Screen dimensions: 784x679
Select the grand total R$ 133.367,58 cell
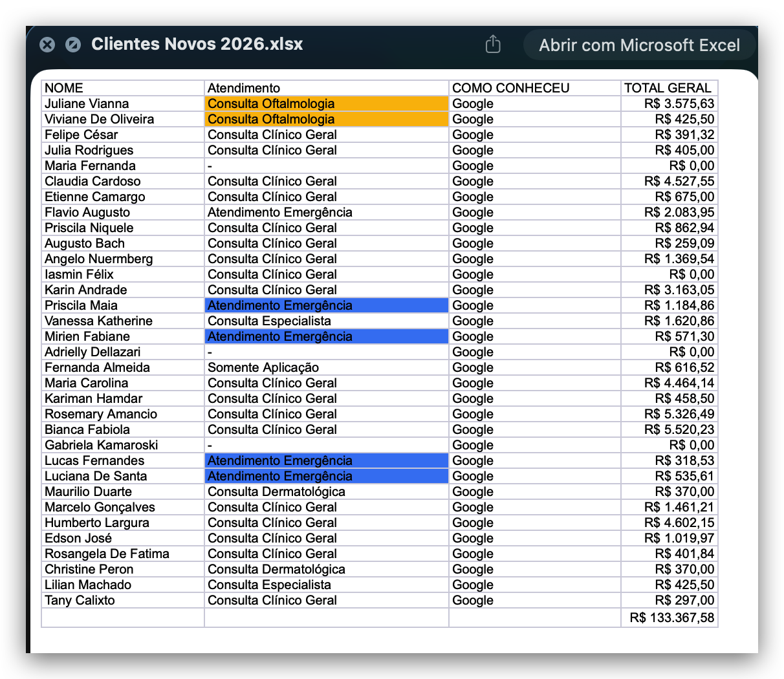coord(671,618)
